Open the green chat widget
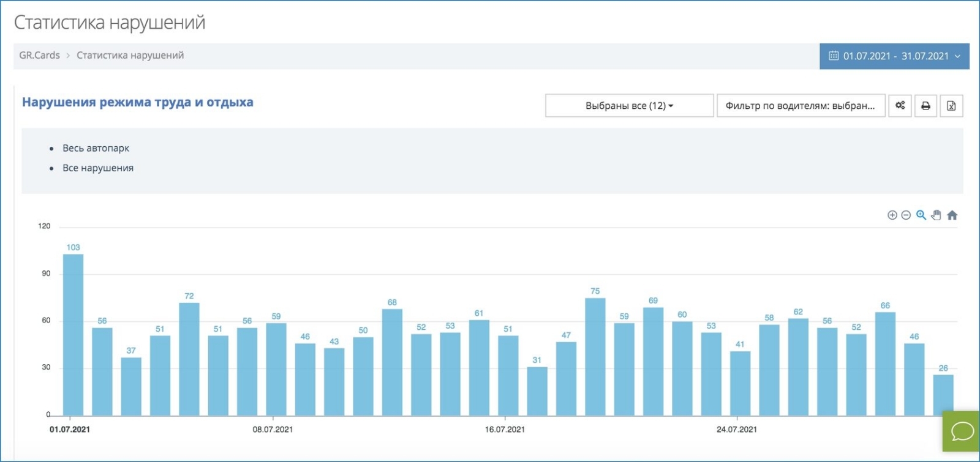 pos(962,431)
